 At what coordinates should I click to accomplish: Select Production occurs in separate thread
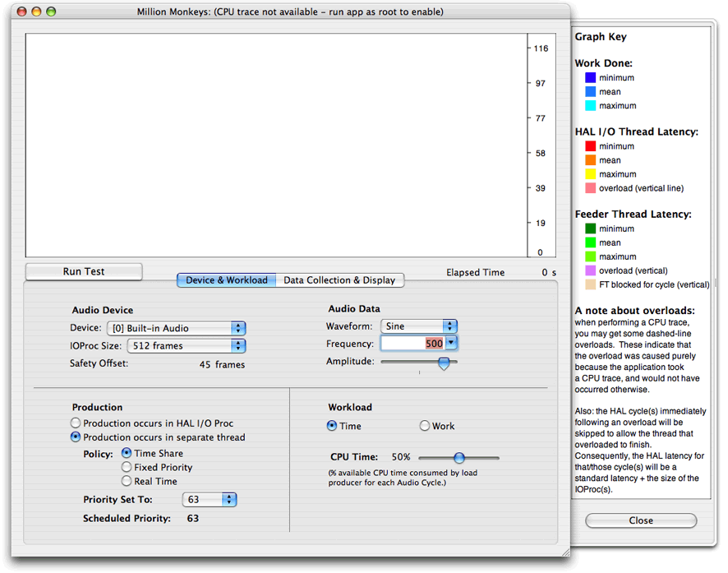[x=76, y=437]
